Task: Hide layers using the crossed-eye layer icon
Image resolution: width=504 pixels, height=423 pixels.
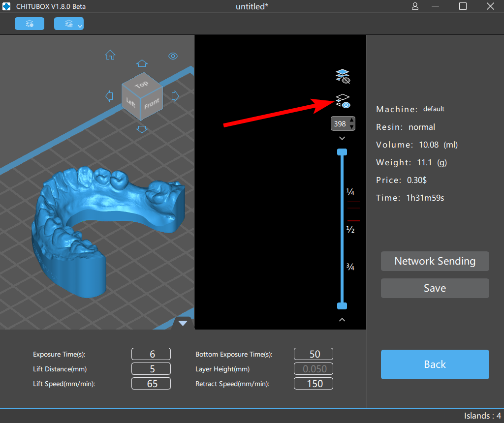Action: tap(343, 76)
